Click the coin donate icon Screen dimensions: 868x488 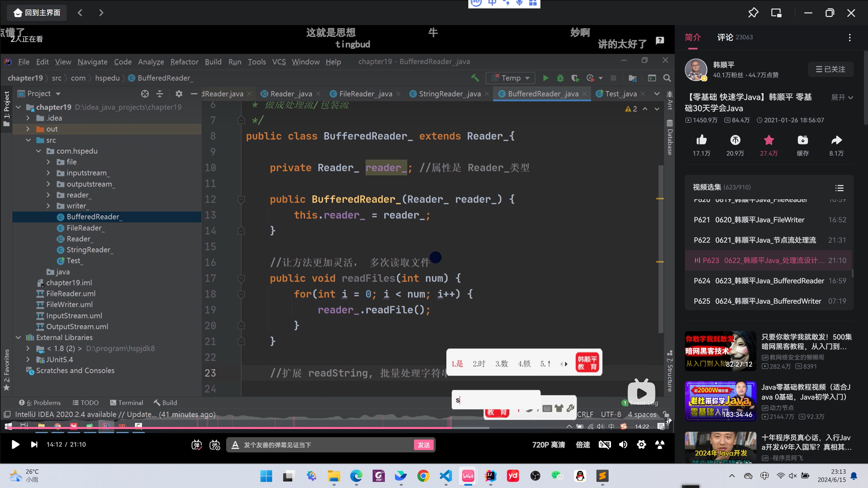click(735, 140)
